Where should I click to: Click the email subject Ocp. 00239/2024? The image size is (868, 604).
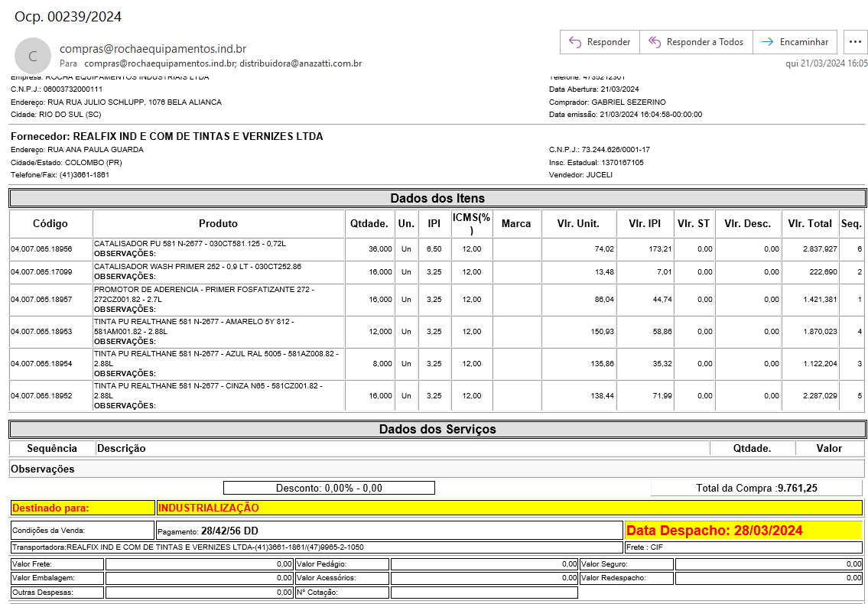click(x=68, y=17)
